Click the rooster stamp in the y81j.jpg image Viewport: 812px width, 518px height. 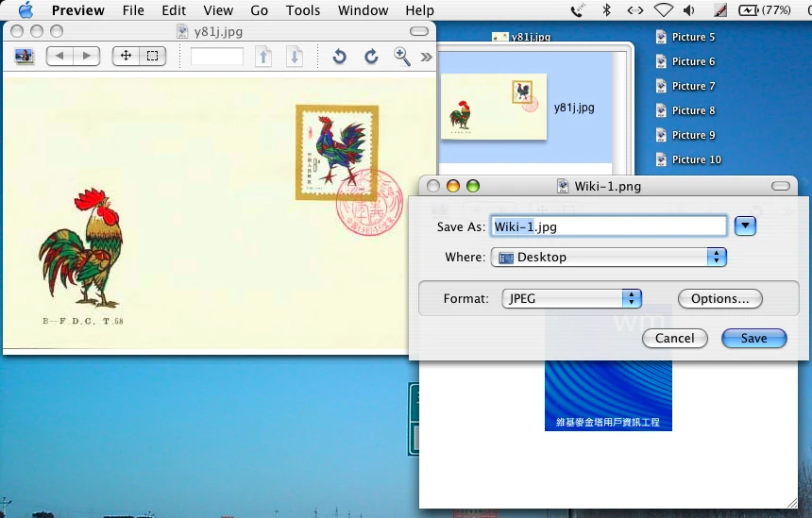tap(337, 152)
